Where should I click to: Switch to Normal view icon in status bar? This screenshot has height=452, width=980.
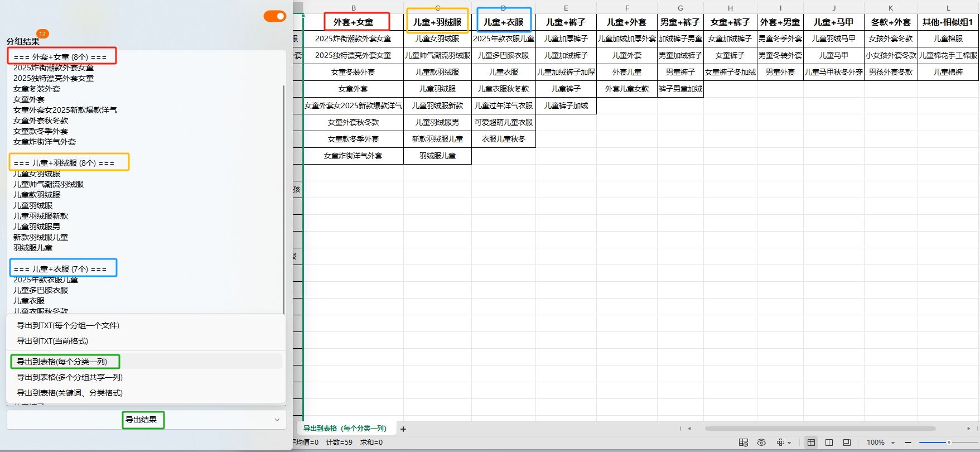811,443
